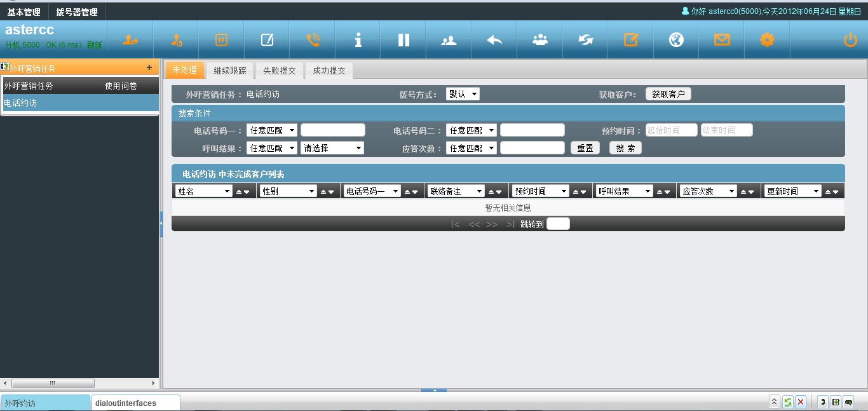Viewport: 868px width, 411px height.
Task: Click the orange envelope mail icon
Action: tap(721, 40)
